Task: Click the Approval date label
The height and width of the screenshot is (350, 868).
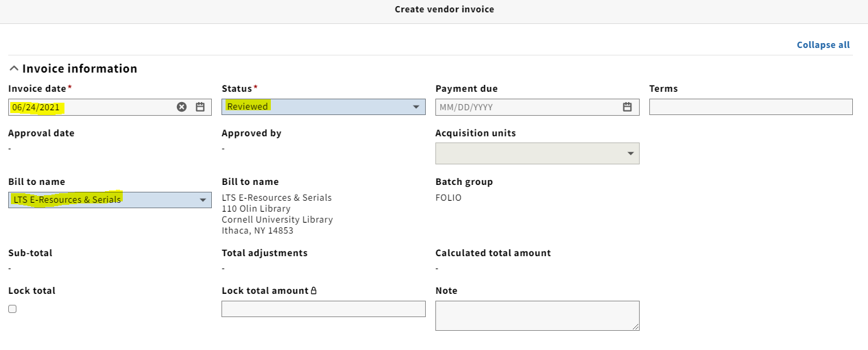Action: pos(41,134)
